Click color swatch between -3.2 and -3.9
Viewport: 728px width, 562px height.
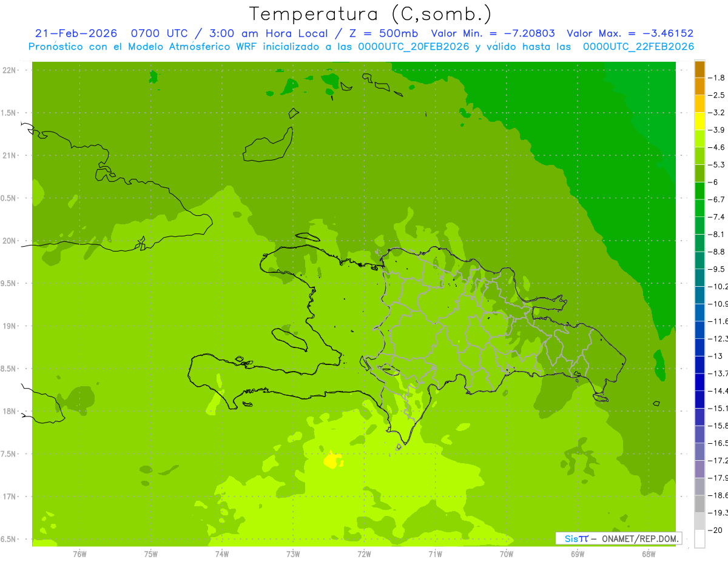pyautogui.click(x=699, y=121)
